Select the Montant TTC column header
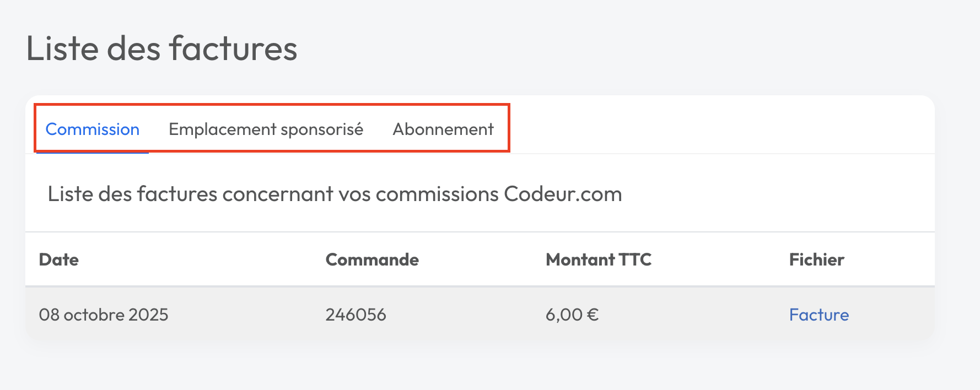 click(x=599, y=259)
